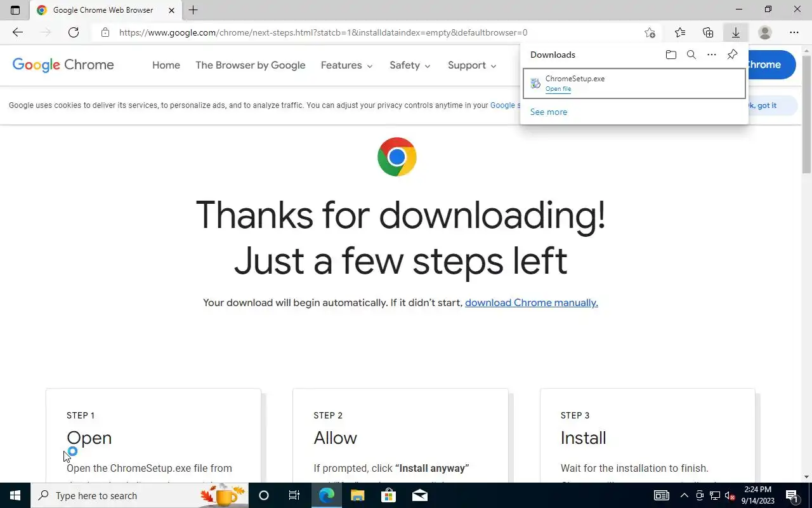Close the Google Chrome Web Browser tab
Viewport: 812px width, 508px height.
[x=171, y=10]
